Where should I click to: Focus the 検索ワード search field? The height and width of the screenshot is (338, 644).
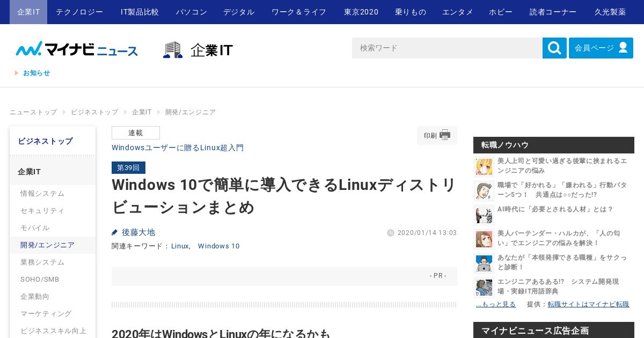click(x=447, y=48)
